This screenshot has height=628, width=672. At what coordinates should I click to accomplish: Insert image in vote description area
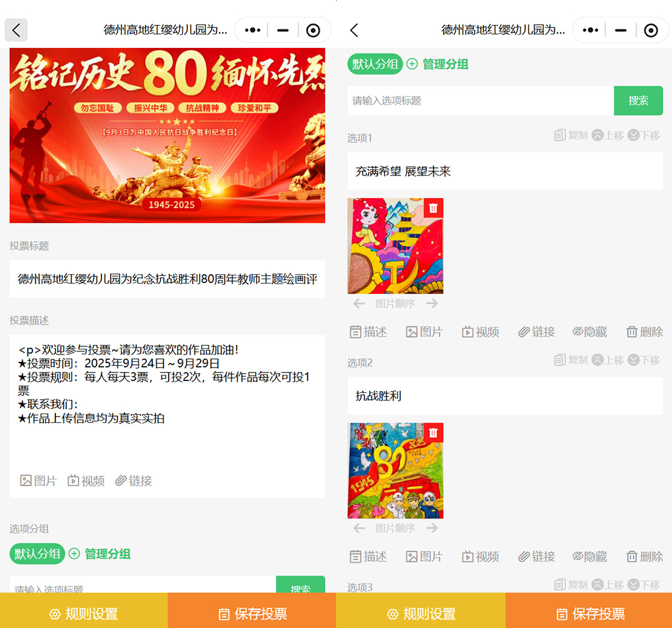[x=38, y=481]
